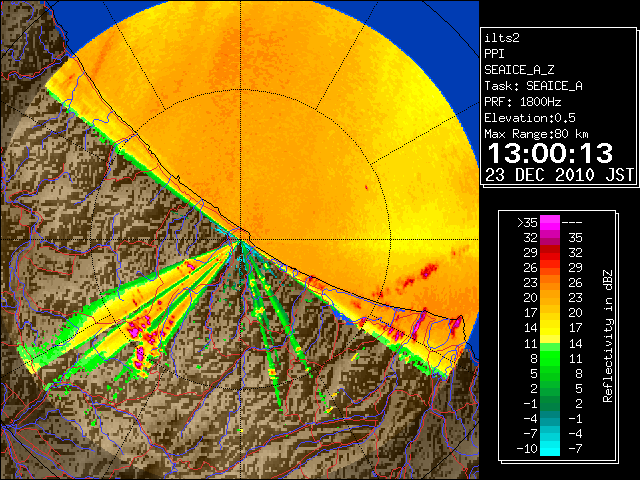Click the 'Elevation:0.5' text
Screen dimensions: 640x480
[530, 118]
